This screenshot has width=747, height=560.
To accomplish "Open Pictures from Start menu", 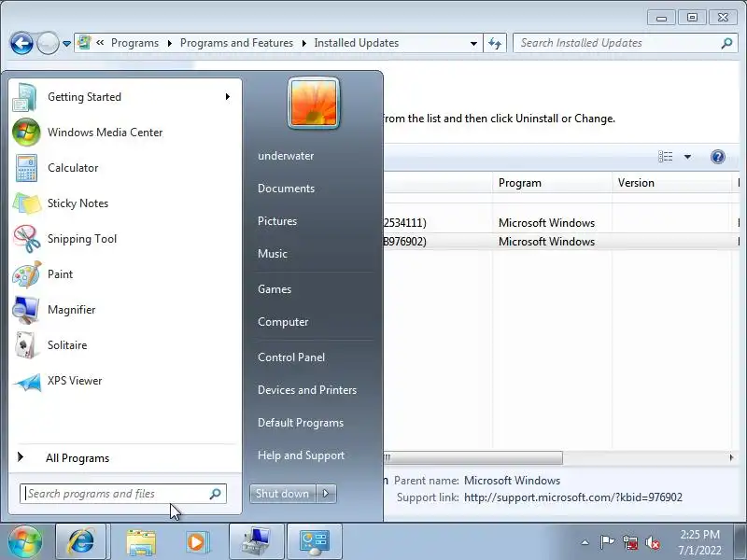I will click(x=277, y=221).
